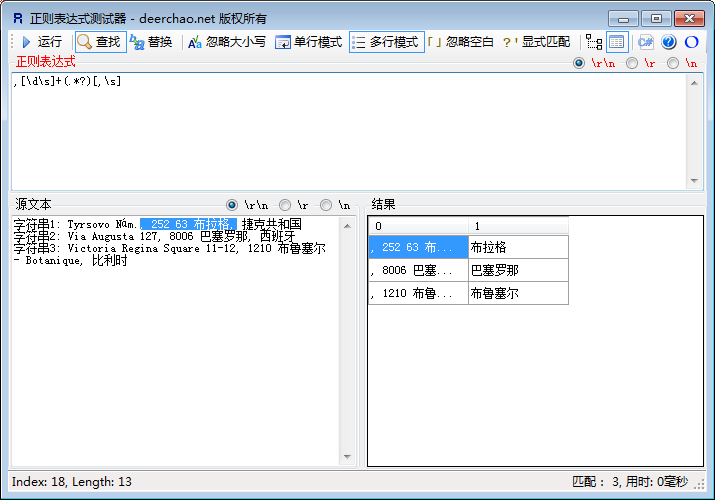Toggle 显式匹配 explicit capture option
Screen dimensions: 715x500
click(x=537, y=42)
